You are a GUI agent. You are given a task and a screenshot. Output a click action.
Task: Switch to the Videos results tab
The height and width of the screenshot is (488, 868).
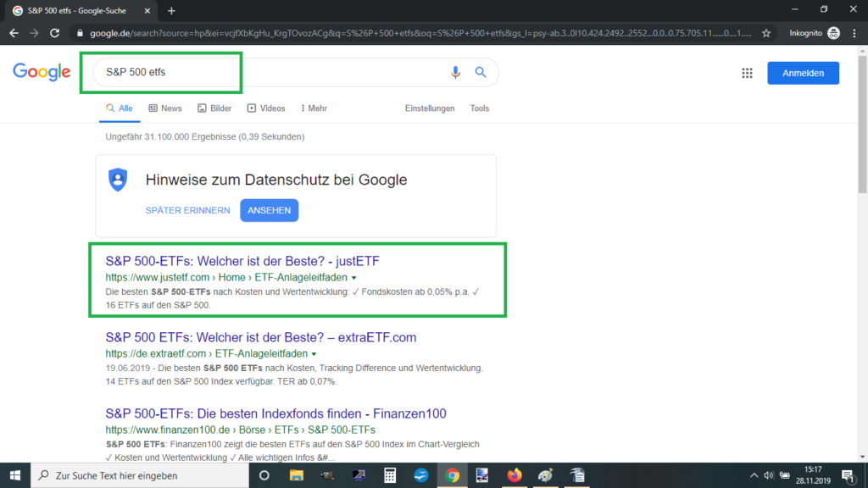[266, 108]
